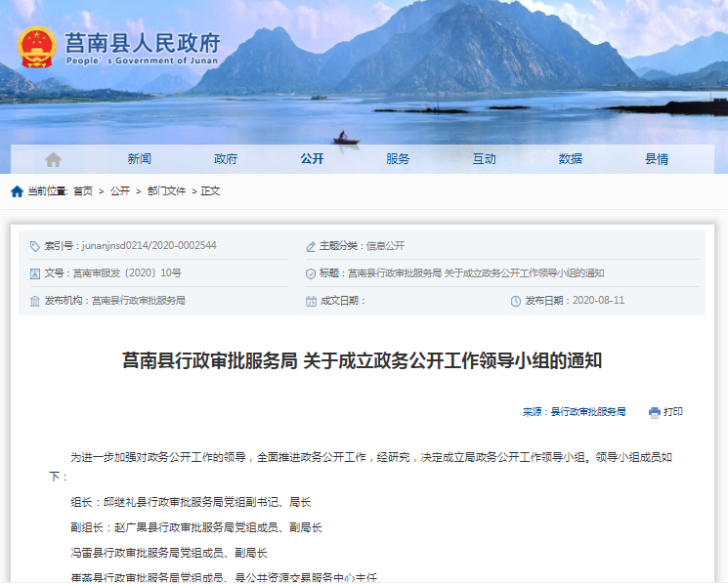This screenshot has height=584, width=728.
Task: Open the 政府 navigation tab
Action: point(226,159)
